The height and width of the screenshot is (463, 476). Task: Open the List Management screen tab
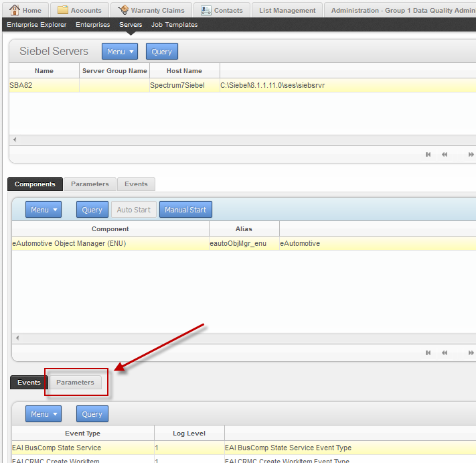287,10
